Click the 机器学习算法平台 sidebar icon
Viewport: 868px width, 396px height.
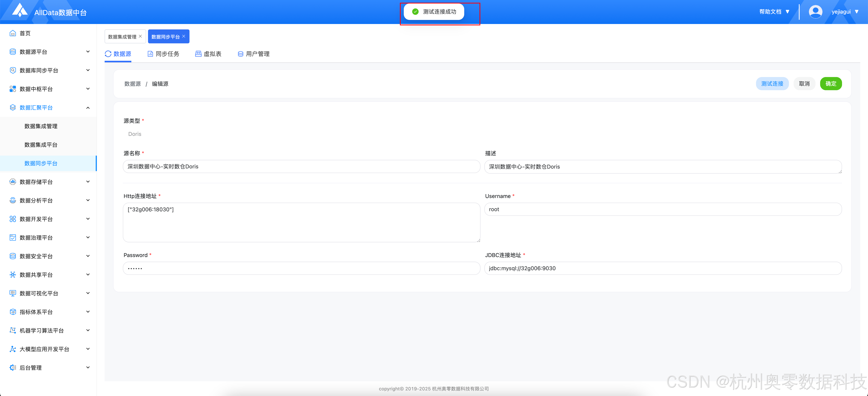(x=13, y=330)
